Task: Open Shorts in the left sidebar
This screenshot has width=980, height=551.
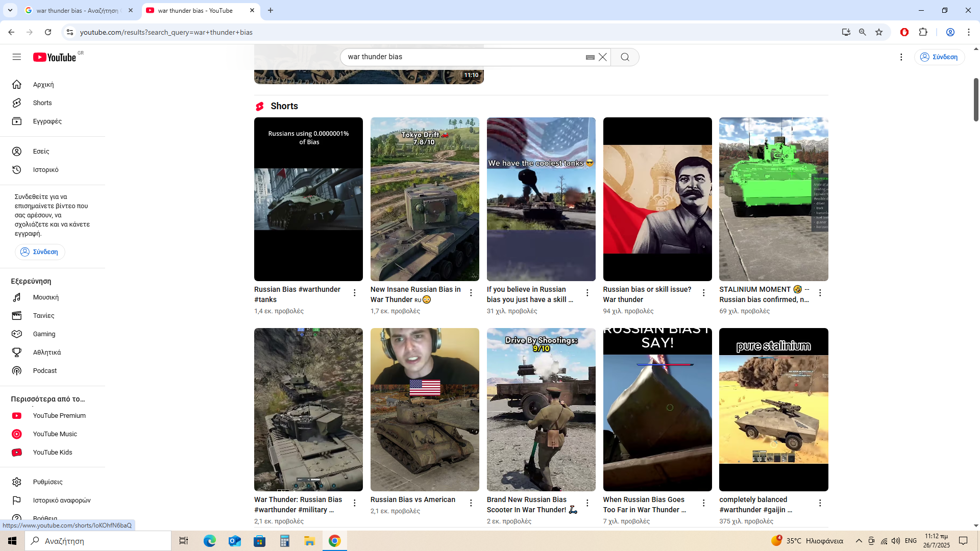Action: pyautogui.click(x=53, y=103)
